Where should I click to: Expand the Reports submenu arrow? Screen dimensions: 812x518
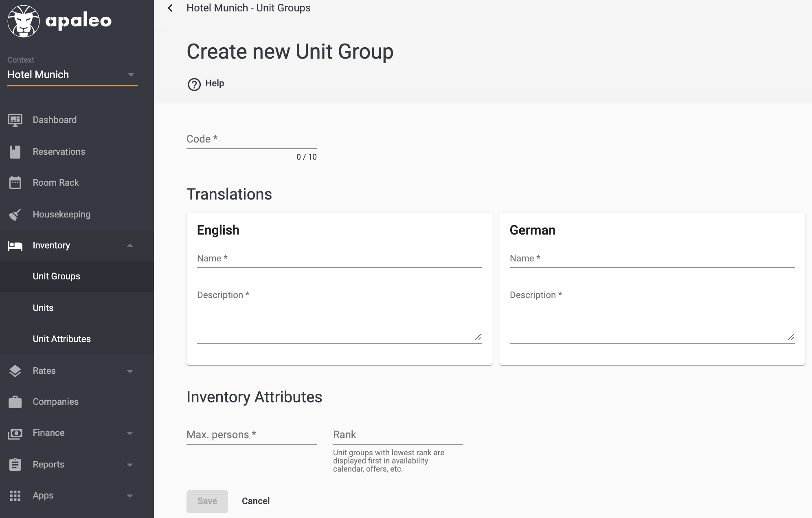pos(130,465)
